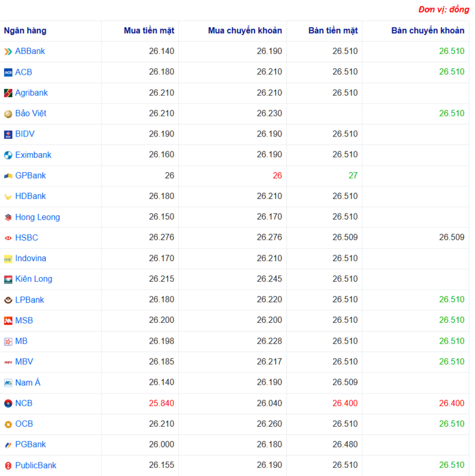Click the Agribank logo icon
The height and width of the screenshot is (476, 475).
coord(8,93)
